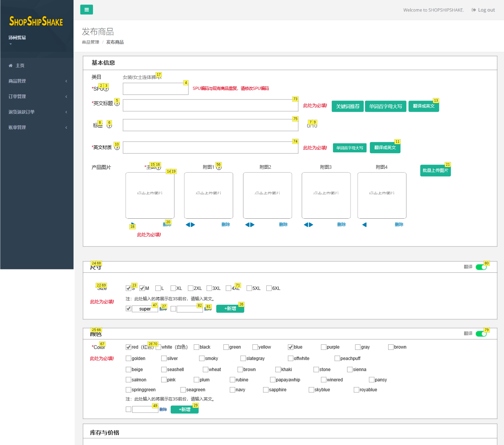Screen dimensions: 504x445
Task: Toggle the 翻译 switch in 尺寸 section
Action: 481,267
